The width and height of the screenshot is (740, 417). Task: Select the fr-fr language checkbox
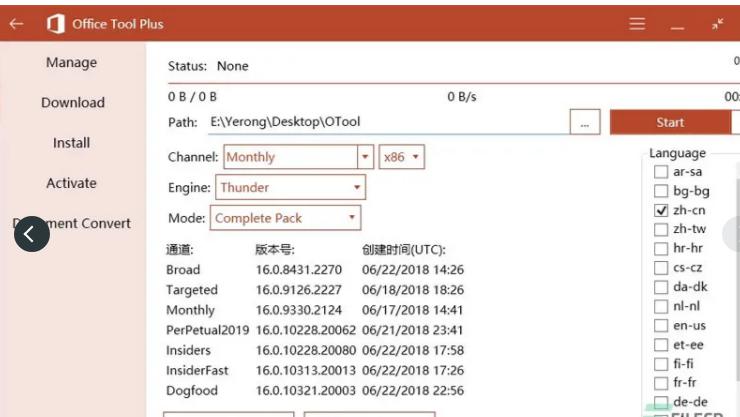coord(661,383)
